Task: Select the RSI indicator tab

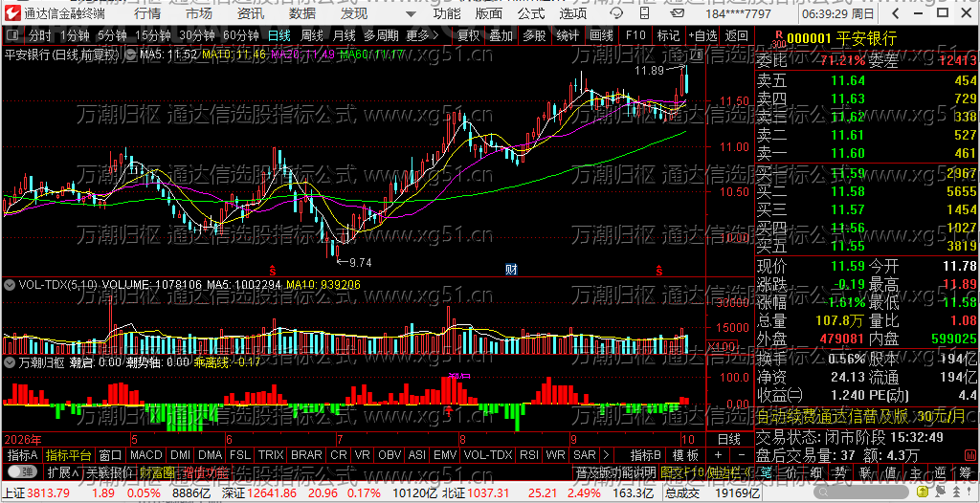Action: (x=529, y=455)
